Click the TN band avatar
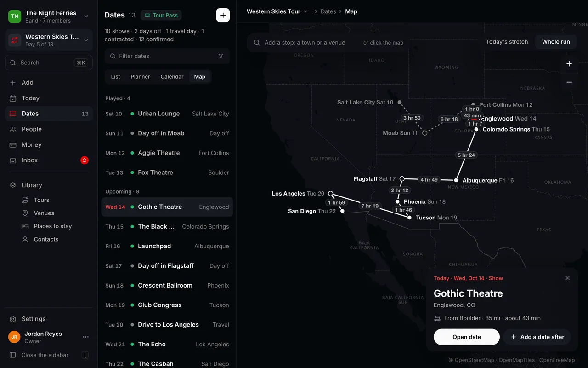Viewport: 588px width, 368px height. (x=15, y=17)
